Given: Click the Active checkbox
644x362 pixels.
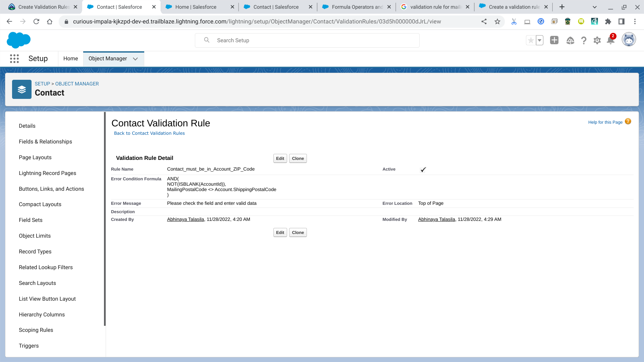Looking at the screenshot, I should tap(423, 170).
